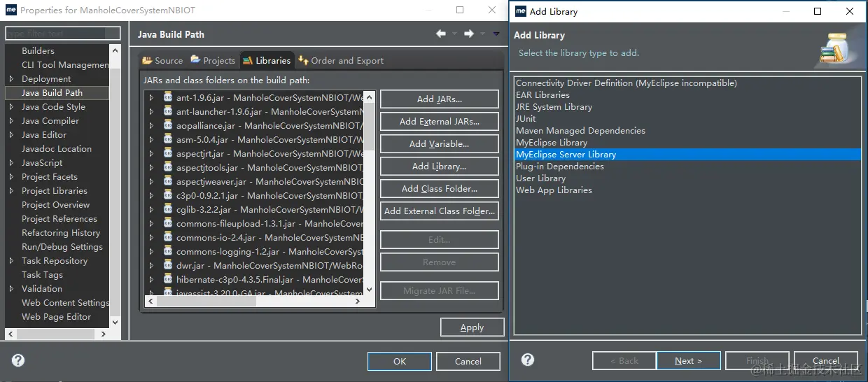Click jar icon of aopalliance.jar
The image size is (868, 382).
tap(168, 125)
